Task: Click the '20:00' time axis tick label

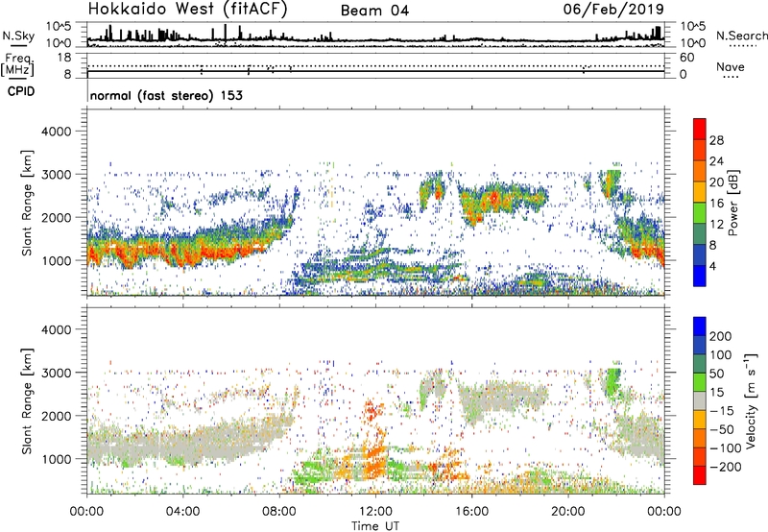Action: (x=568, y=512)
